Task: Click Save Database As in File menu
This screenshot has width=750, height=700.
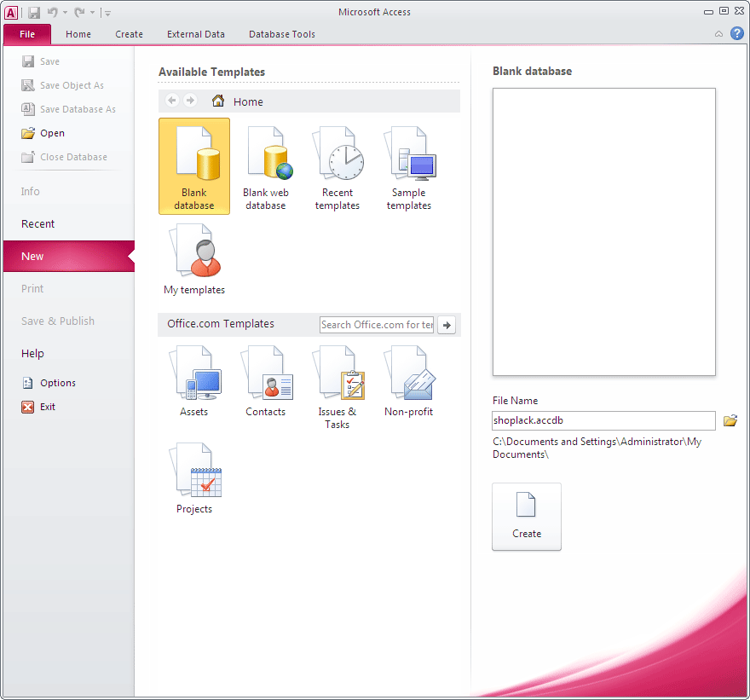Action: (68, 109)
